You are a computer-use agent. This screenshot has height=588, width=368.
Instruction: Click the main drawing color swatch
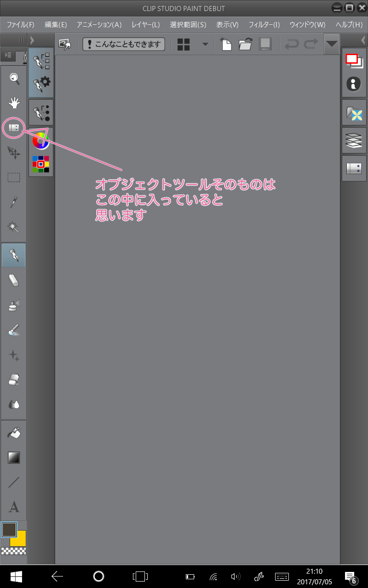coord(9,528)
